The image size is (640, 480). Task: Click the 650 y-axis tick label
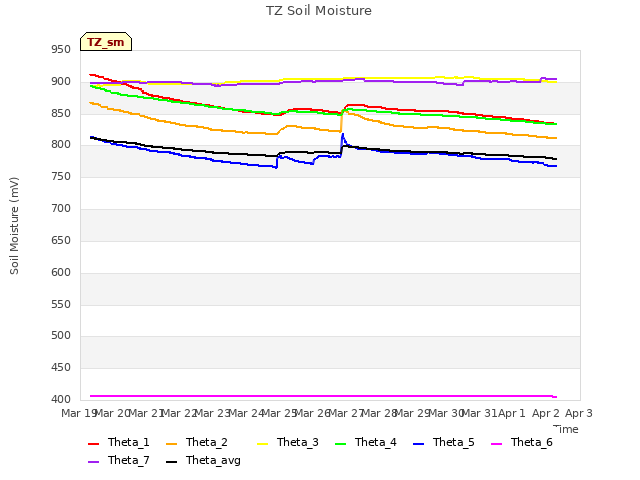tap(61, 240)
